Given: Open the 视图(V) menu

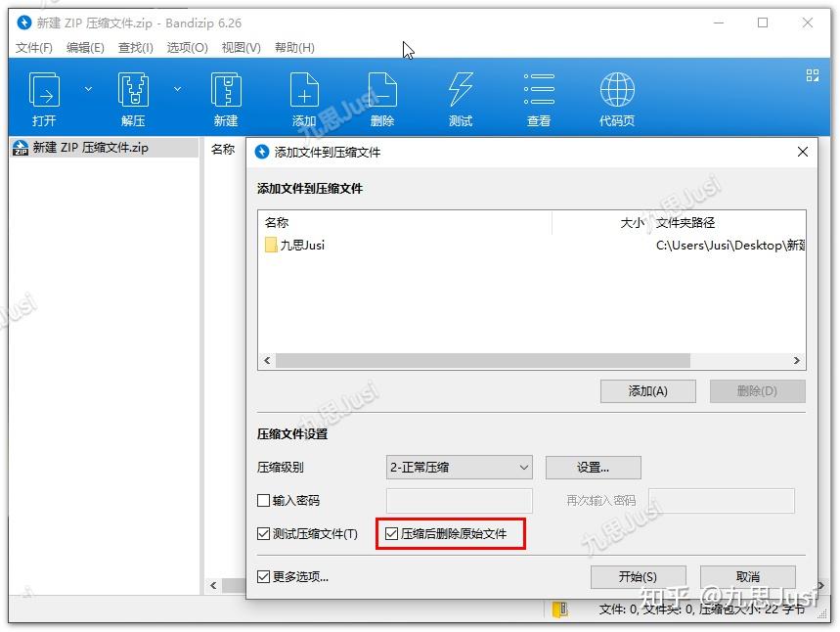Looking at the screenshot, I should pyautogui.click(x=242, y=48).
